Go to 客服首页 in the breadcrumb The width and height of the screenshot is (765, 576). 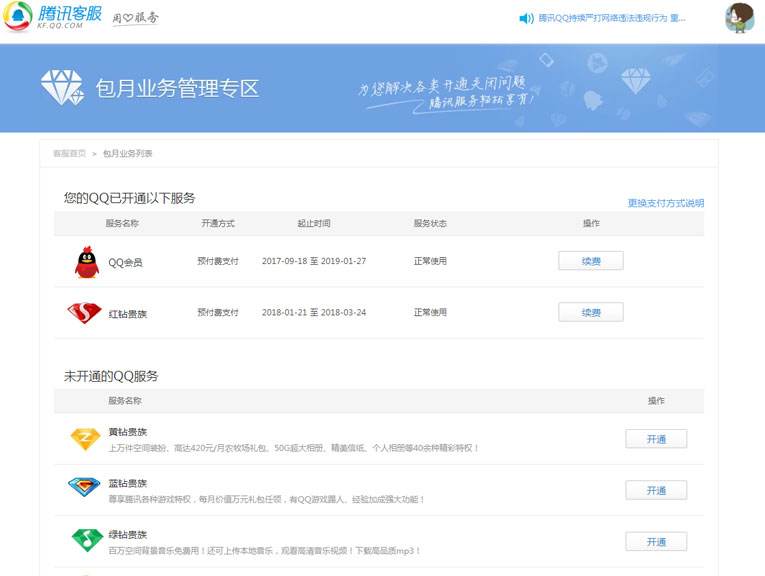69,153
